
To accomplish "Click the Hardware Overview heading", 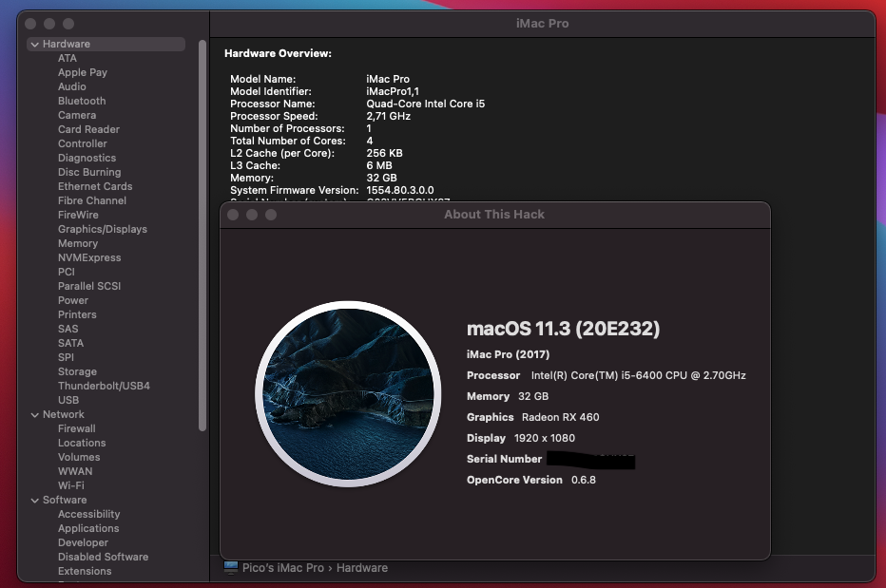I will click(278, 53).
